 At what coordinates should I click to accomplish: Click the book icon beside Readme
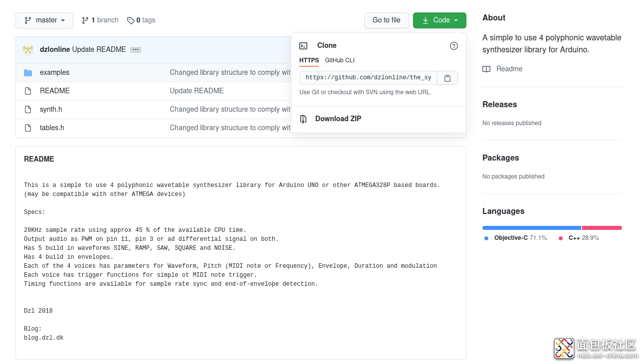point(486,69)
